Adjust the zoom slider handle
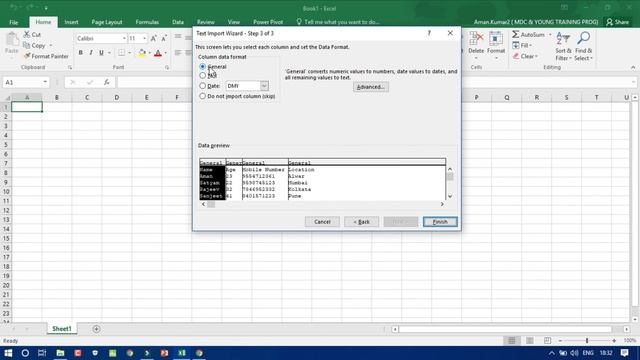 tap(587, 340)
